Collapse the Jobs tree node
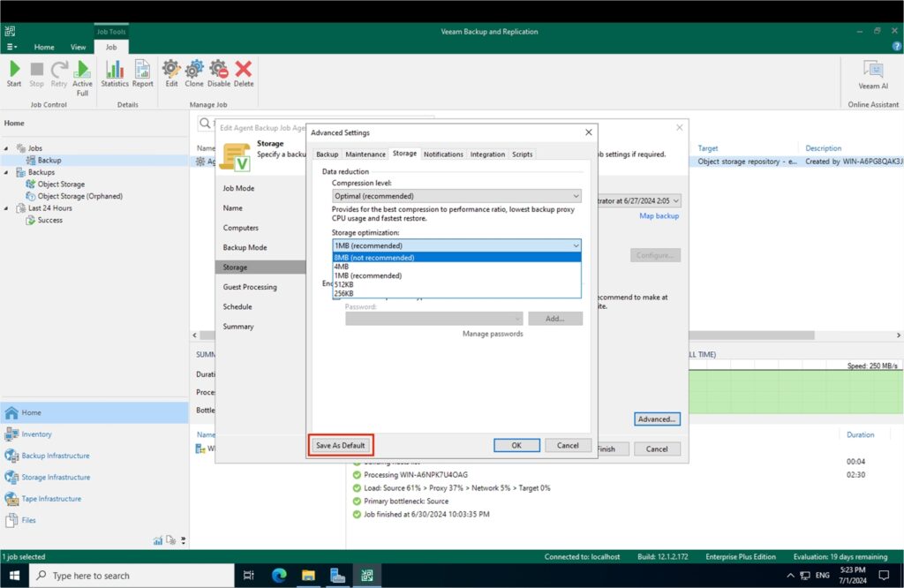 point(7,148)
